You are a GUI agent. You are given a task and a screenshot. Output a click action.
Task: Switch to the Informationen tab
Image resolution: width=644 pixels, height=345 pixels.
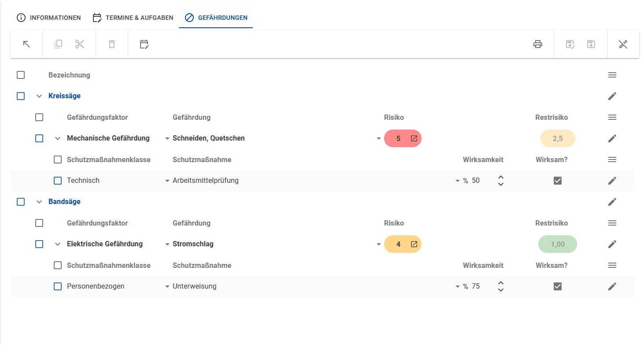[49, 18]
